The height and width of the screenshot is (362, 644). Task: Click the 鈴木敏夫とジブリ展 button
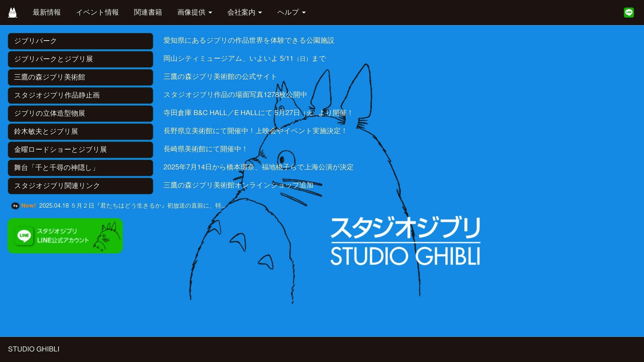pos(80,132)
